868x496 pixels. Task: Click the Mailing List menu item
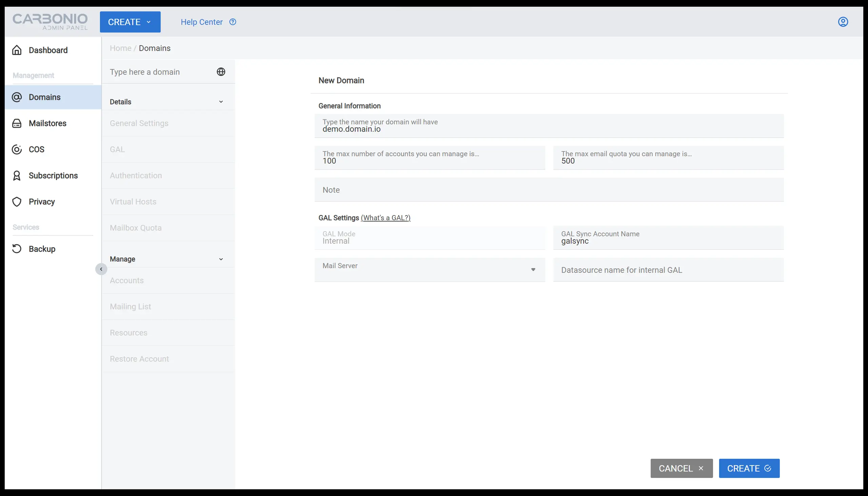pos(131,306)
